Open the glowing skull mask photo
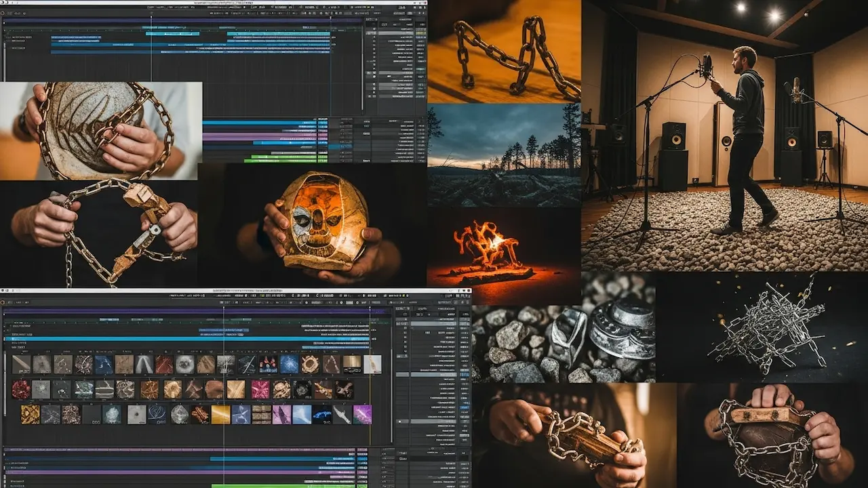 click(x=322, y=220)
